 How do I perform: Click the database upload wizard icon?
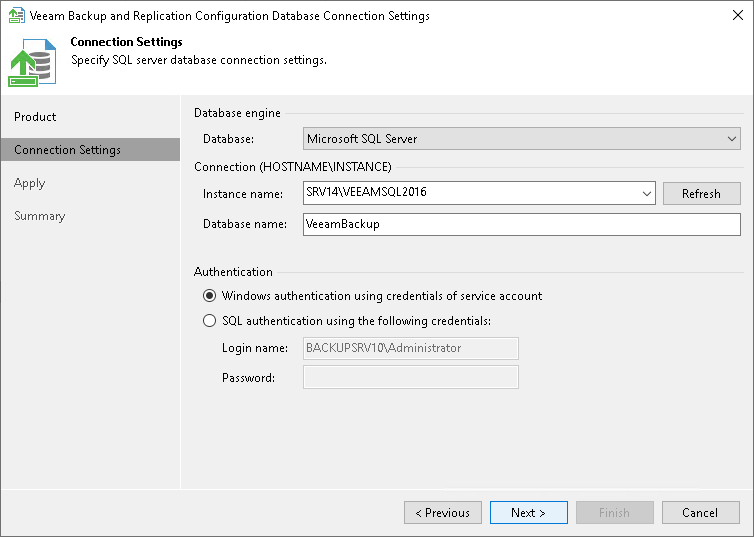pyautogui.click(x=32, y=62)
